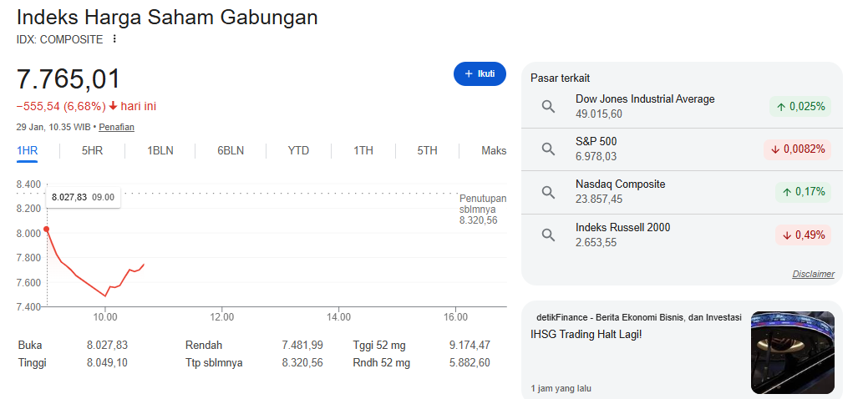This screenshot has height=399, width=868.
Task: Click the detikFinance news article thumbnail
Action: pyautogui.click(x=792, y=352)
